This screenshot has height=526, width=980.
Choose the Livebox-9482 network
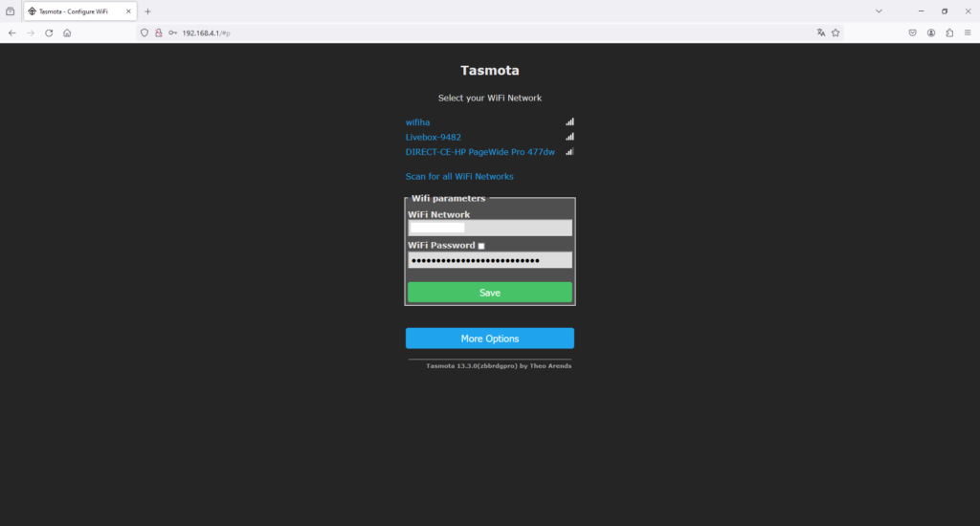click(434, 138)
